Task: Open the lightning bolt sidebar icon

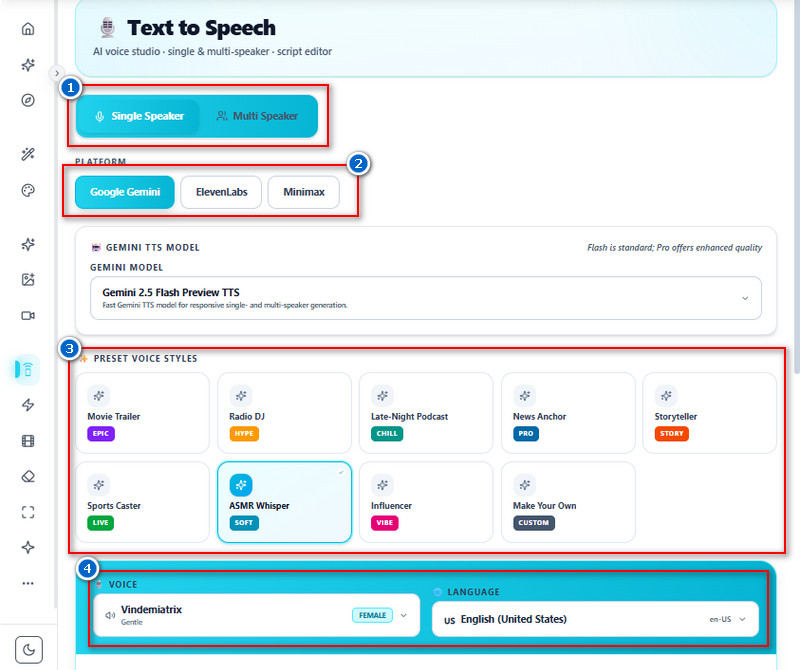Action: [28, 405]
